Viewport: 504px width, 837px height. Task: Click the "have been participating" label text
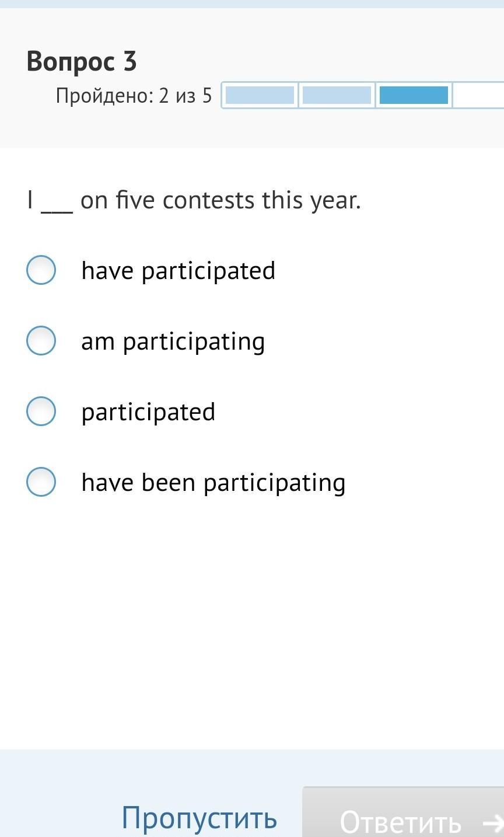click(213, 483)
